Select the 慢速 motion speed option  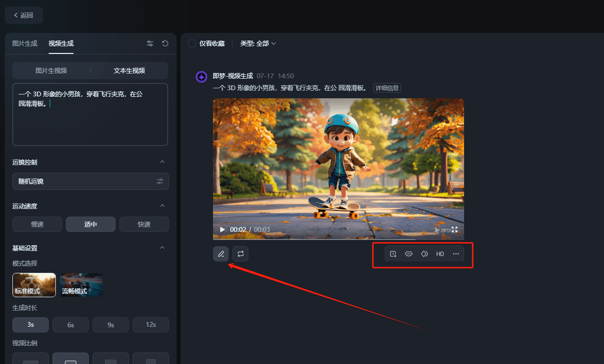[x=37, y=224]
